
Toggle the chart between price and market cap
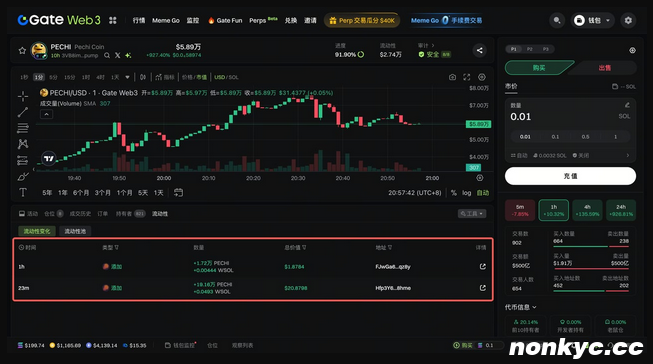coord(194,77)
